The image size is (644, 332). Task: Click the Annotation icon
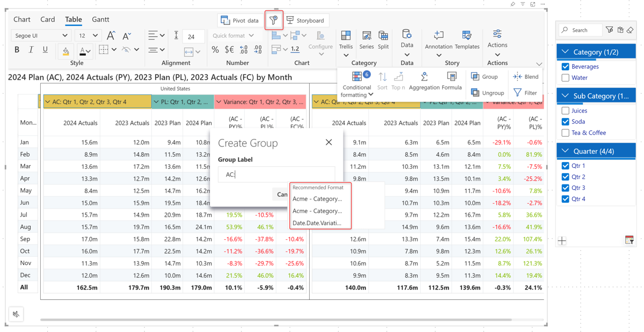(x=438, y=36)
